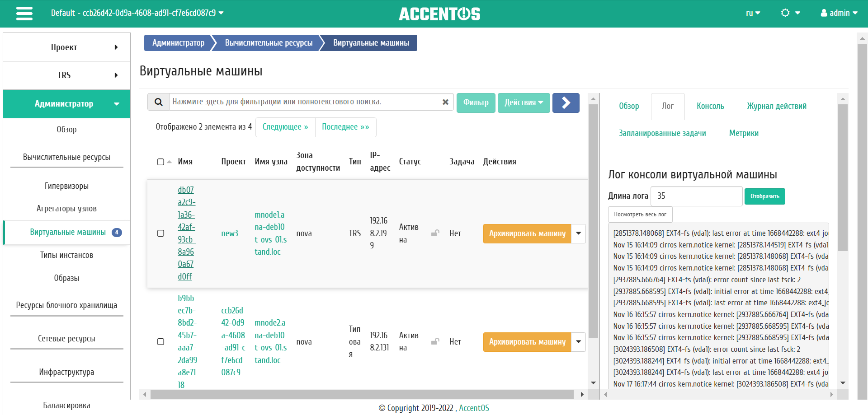Screen dimensions: 868x415
Task: Open the Метрики tab
Action: [744, 133]
